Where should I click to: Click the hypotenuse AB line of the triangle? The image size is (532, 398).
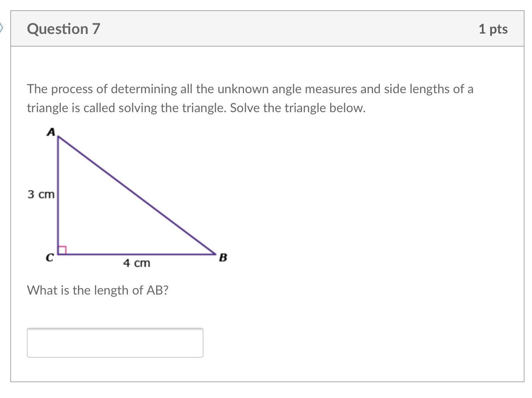pos(137,195)
